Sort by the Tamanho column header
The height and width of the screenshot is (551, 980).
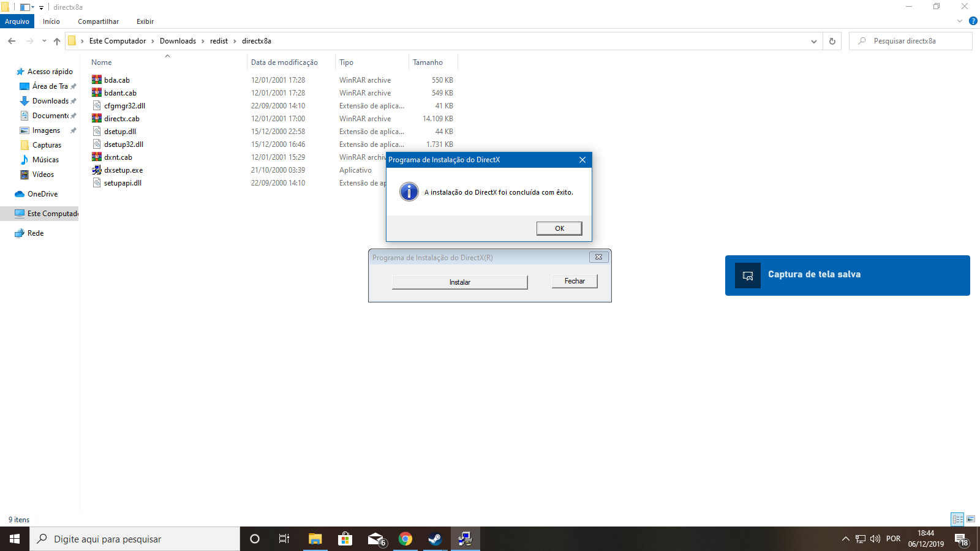(428, 62)
